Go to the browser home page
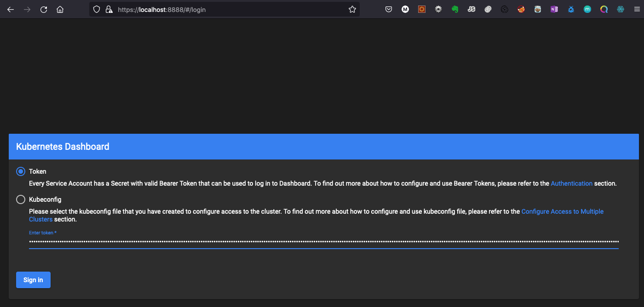 60,9
